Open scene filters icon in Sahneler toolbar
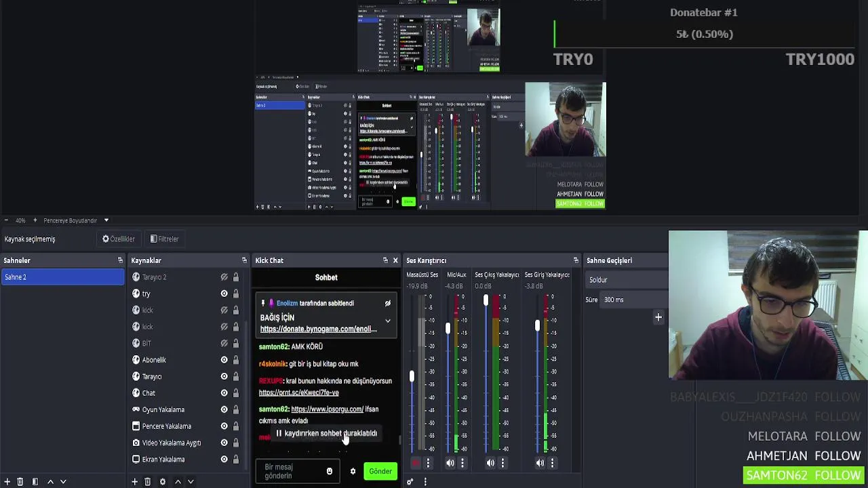 (x=35, y=481)
